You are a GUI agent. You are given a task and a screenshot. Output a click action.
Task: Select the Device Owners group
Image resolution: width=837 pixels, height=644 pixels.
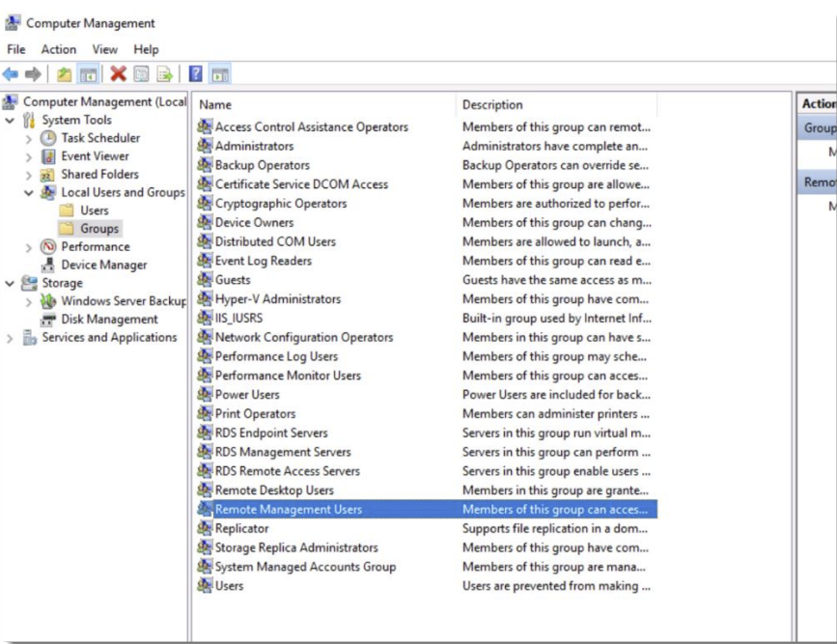click(x=254, y=223)
